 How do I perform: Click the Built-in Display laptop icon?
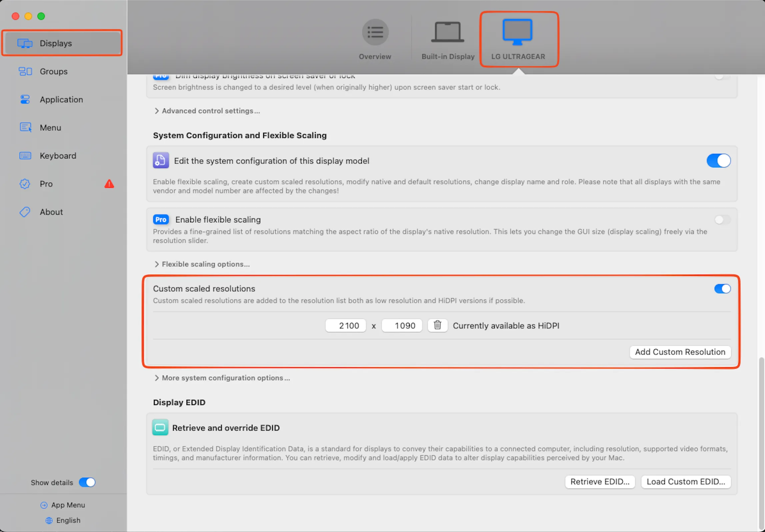447,32
